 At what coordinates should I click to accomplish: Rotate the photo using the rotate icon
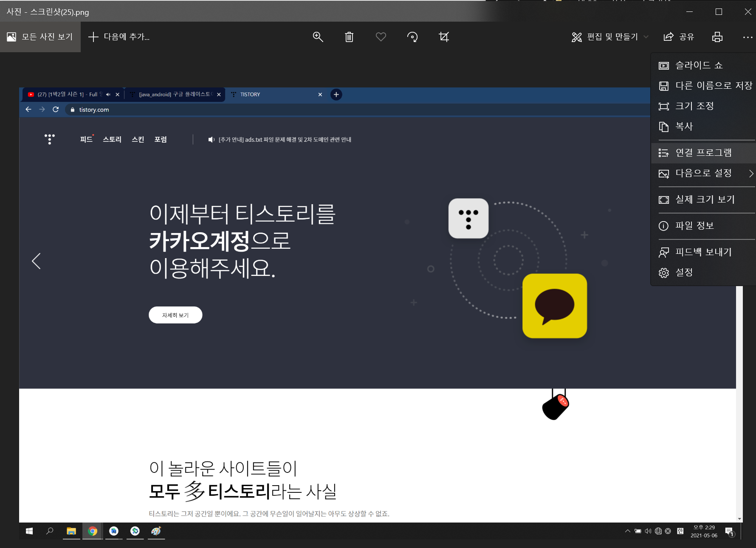click(412, 37)
